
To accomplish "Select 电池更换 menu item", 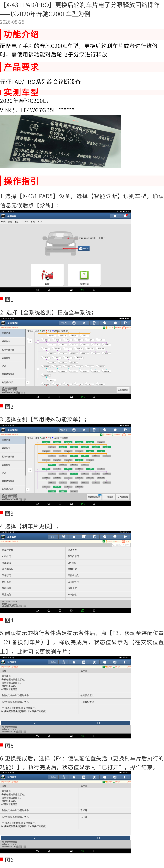I will (99, 550).
